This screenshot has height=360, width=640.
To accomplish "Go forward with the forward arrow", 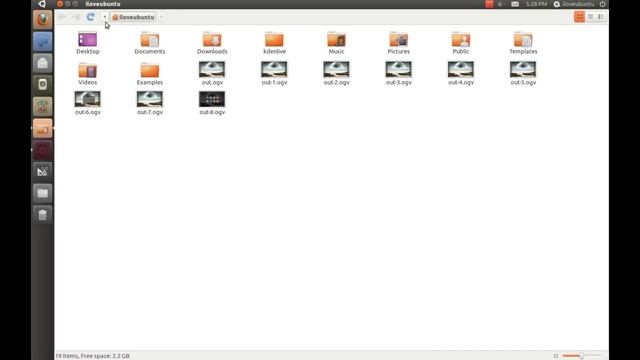I will (x=76, y=17).
